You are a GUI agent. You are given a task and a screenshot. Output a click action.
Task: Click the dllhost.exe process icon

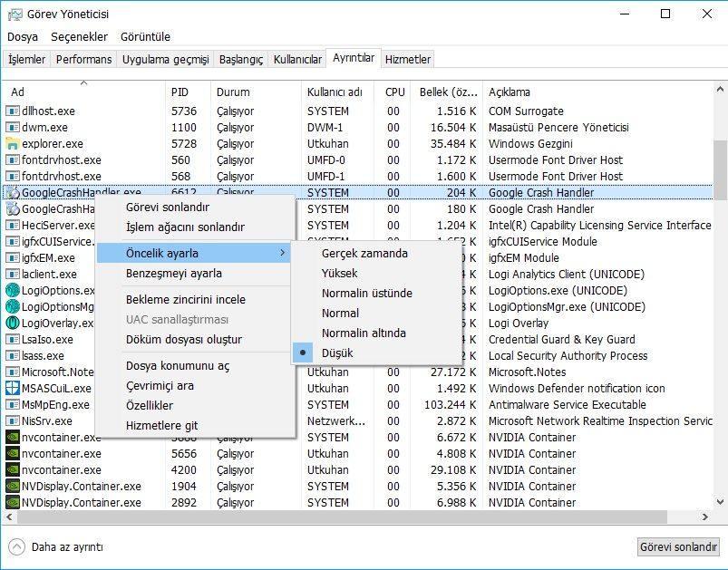click(13, 111)
